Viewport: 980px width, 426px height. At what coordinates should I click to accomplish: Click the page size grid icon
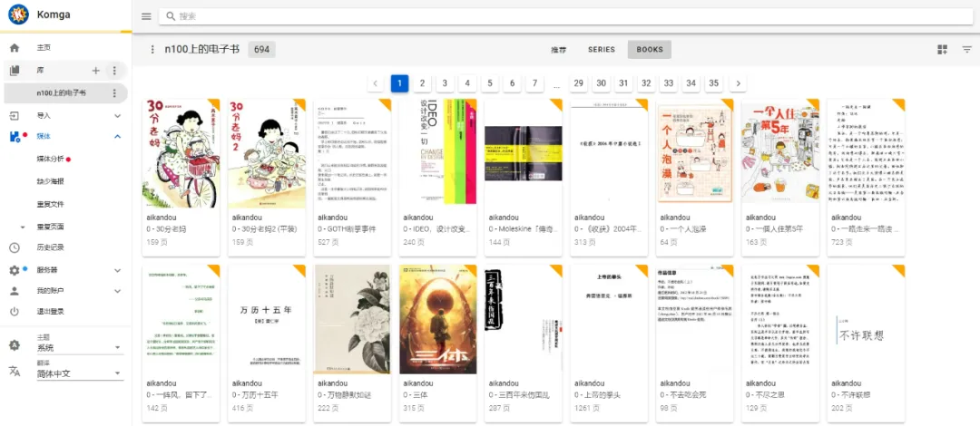(x=942, y=50)
